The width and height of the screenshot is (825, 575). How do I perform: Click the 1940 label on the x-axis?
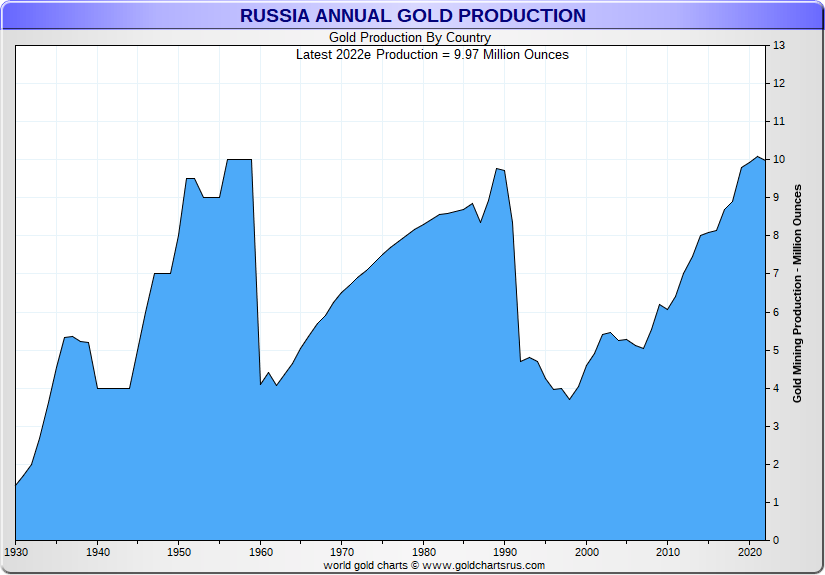[97, 552]
